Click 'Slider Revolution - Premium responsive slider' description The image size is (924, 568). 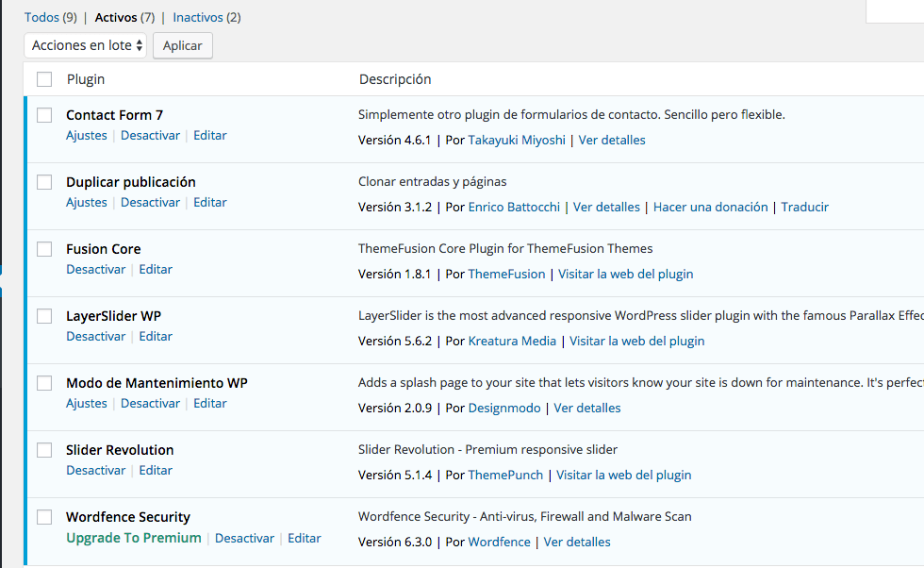tap(488, 449)
